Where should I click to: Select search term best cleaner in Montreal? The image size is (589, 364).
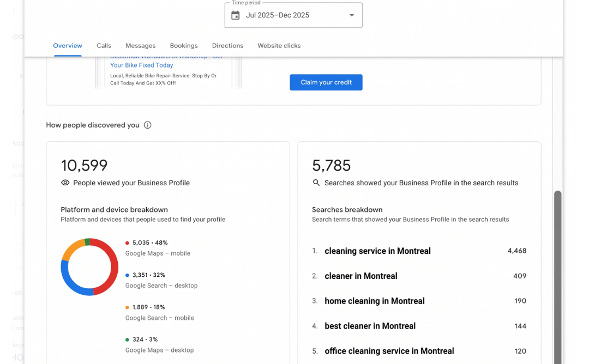click(x=370, y=326)
